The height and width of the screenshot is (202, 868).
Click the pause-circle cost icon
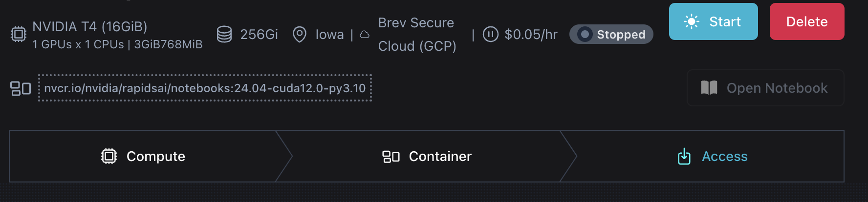(x=490, y=35)
